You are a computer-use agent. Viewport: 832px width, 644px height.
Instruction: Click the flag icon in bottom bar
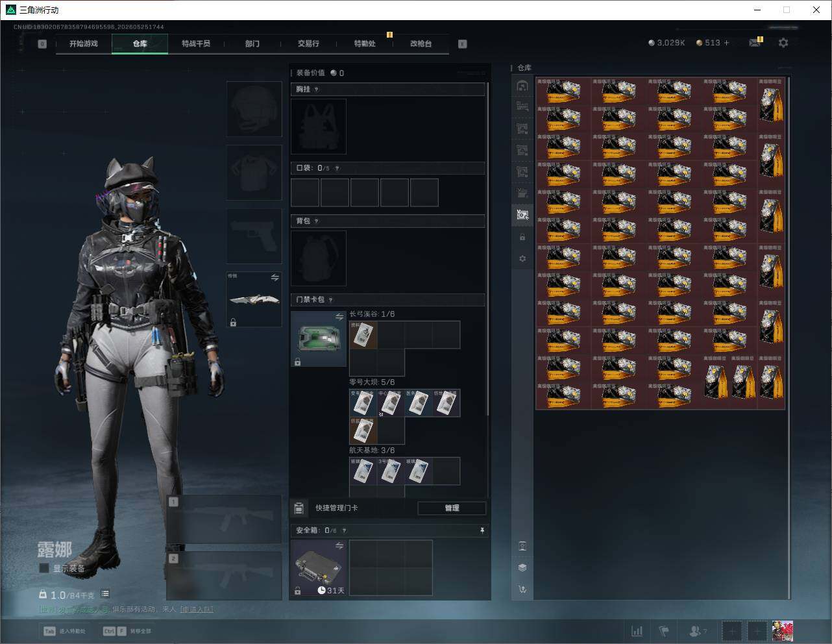[x=664, y=630]
